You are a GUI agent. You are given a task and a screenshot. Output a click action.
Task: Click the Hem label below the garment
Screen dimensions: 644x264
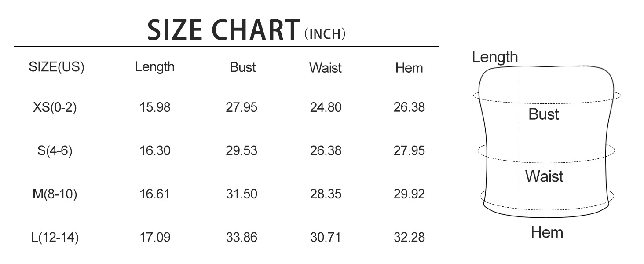click(x=547, y=232)
